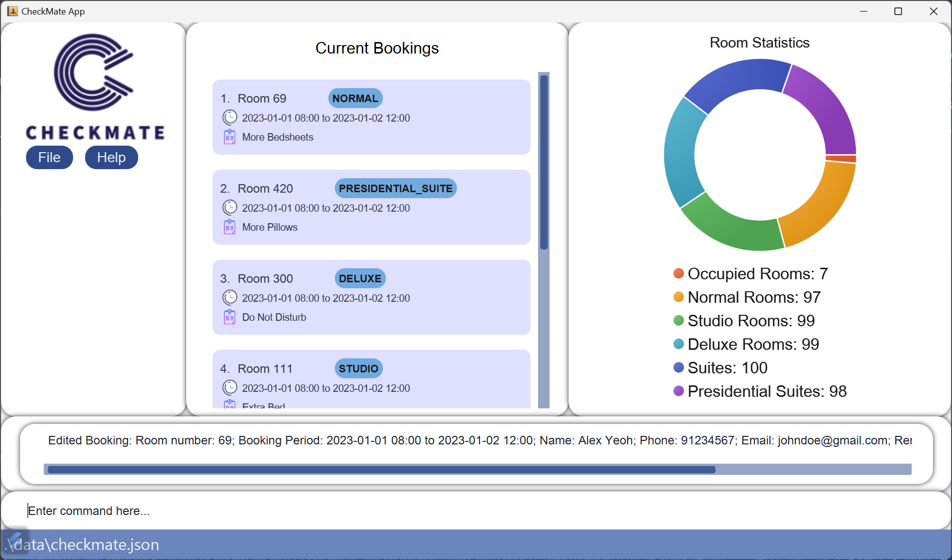The height and width of the screenshot is (560, 952).
Task: Click the clock icon for Room 420
Action: [x=230, y=208]
